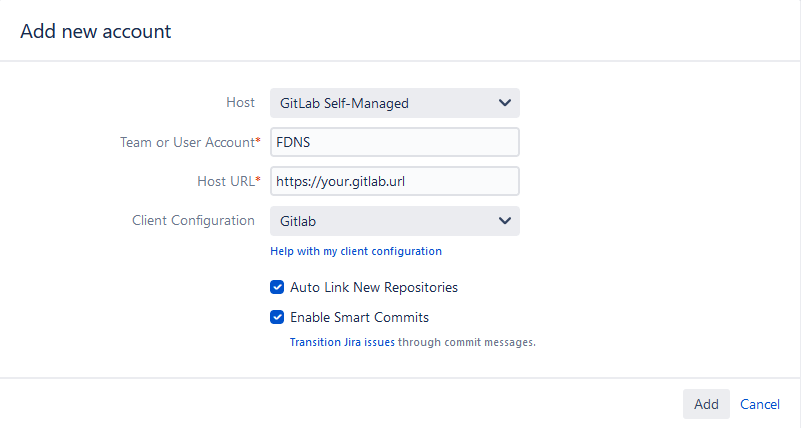Screen dimensions: 801x428
Task: Click the chevron arrow on Host selector
Action: [504, 102]
